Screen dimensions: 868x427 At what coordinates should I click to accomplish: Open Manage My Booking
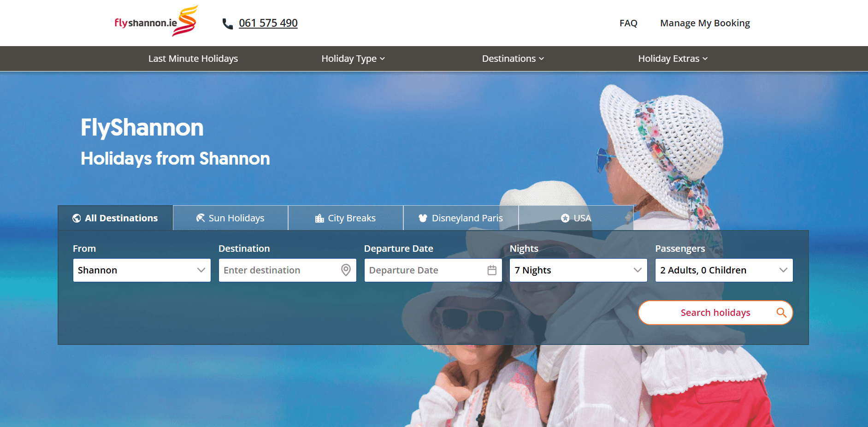pos(705,23)
